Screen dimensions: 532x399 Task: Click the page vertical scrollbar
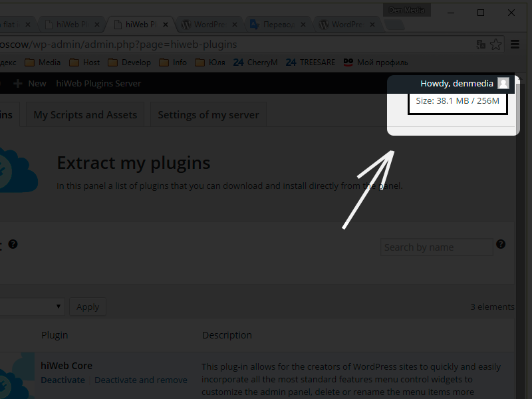point(519,237)
